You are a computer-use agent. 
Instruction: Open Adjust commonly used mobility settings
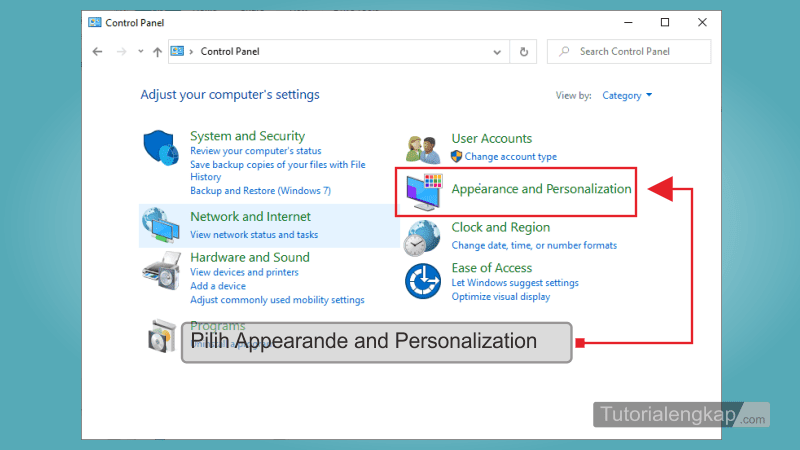[x=277, y=300]
